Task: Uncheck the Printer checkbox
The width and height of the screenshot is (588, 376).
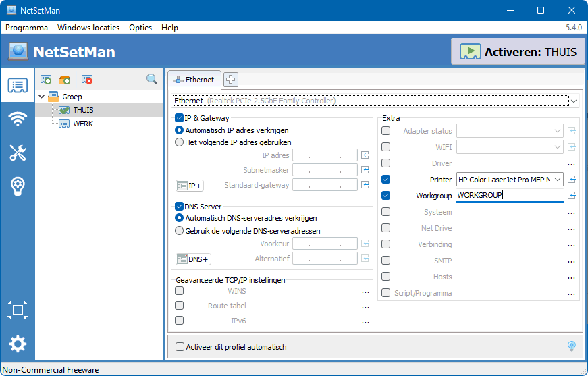Action: click(x=385, y=179)
